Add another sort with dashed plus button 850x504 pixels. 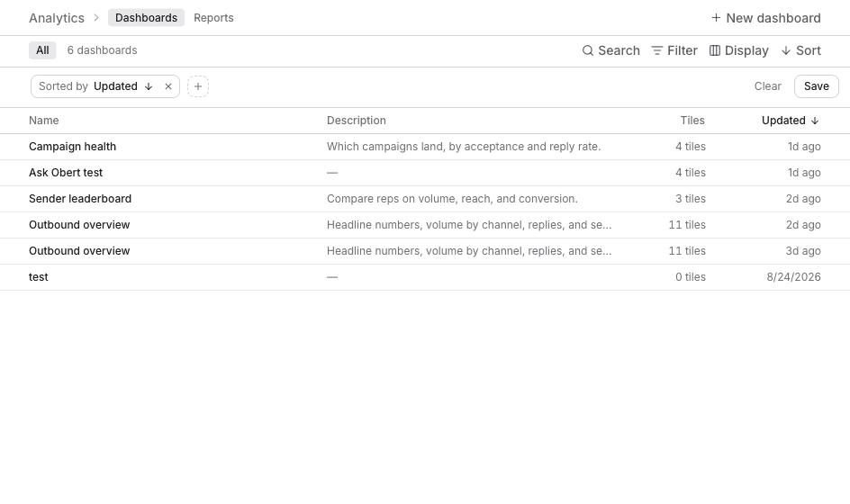pos(198,86)
